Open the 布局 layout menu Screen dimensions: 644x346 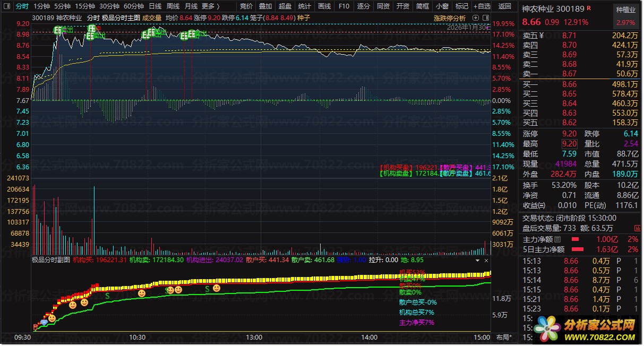click(x=504, y=338)
